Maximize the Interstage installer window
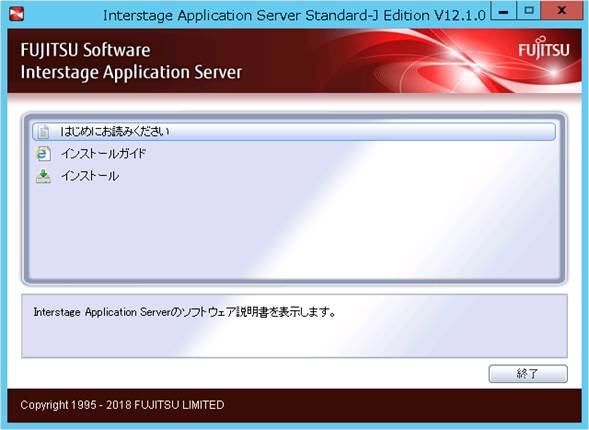This screenshot has width=589, height=430. (529, 11)
